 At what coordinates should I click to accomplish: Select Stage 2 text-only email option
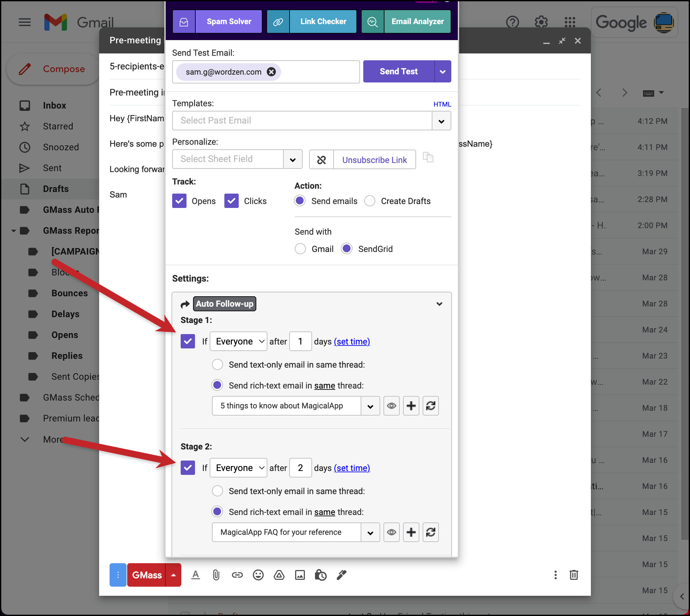point(217,491)
